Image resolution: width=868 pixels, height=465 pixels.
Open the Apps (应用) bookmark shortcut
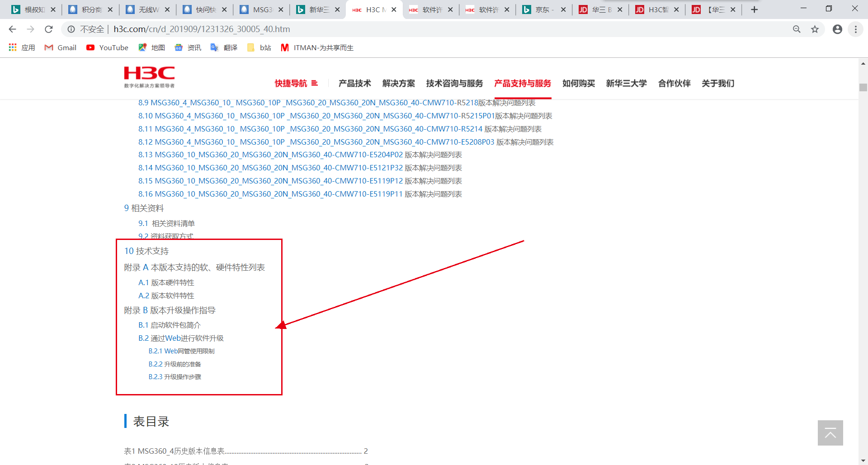coord(22,47)
